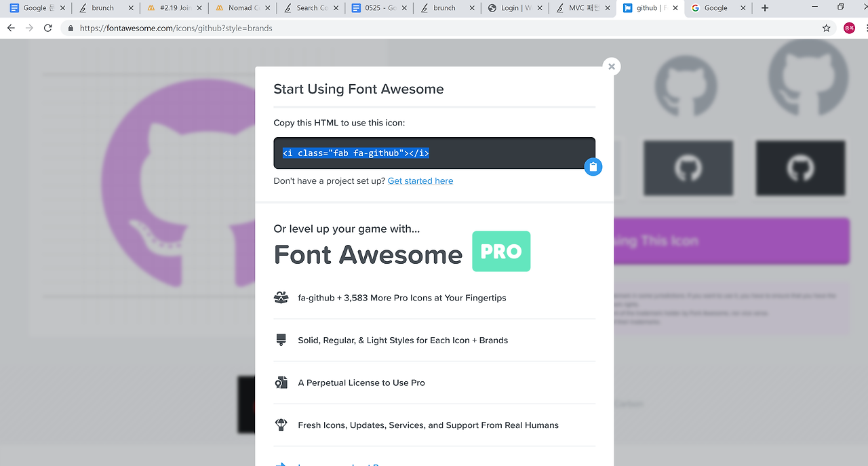Click the license file icon beside Perpetual License
868x466 pixels.
(x=281, y=383)
